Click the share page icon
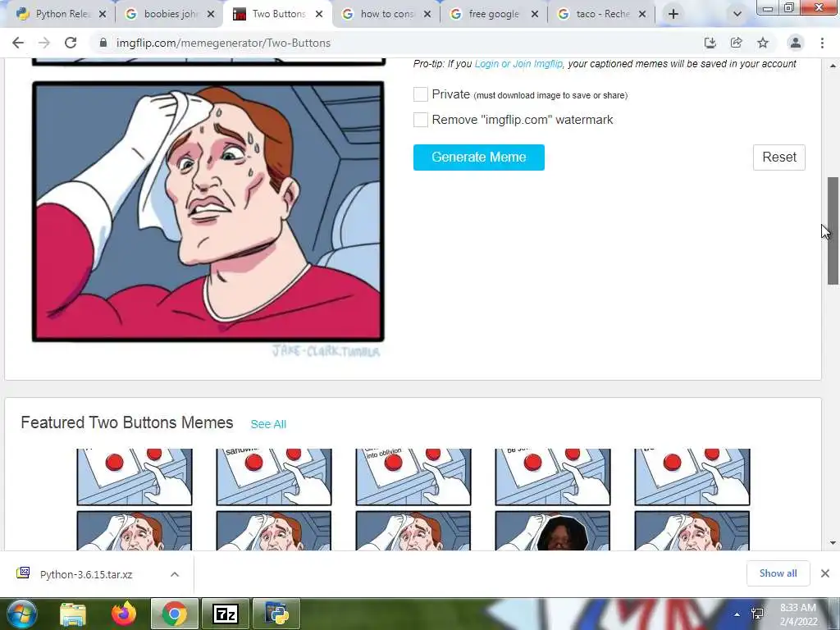Screen dimensions: 840x630 click(736, 43)
